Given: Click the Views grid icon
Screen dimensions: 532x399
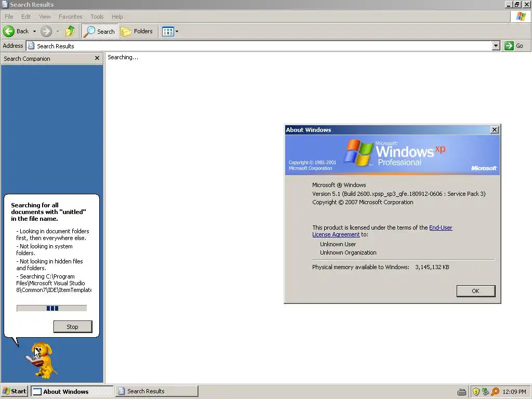Looking at the screenshot, I should pos(168,32).
